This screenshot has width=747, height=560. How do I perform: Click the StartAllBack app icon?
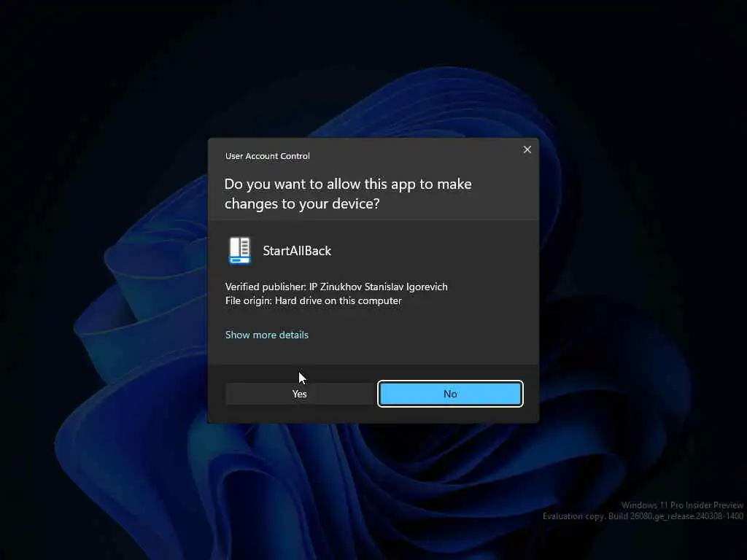click(x=239, y=251)
